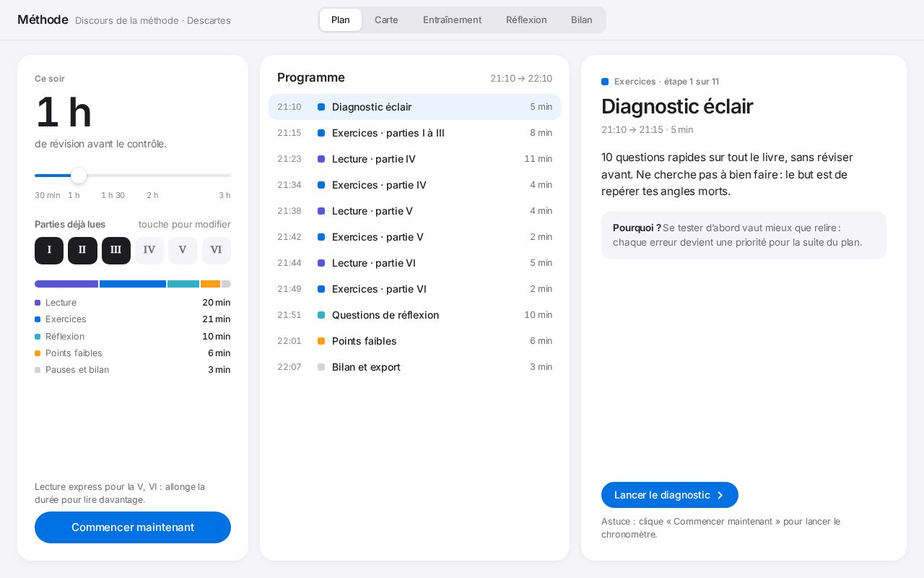Click the blue Exercices badge above Diagnostic éclair title
The height and width of the screenshot is (578, 924).
point(605,82)
